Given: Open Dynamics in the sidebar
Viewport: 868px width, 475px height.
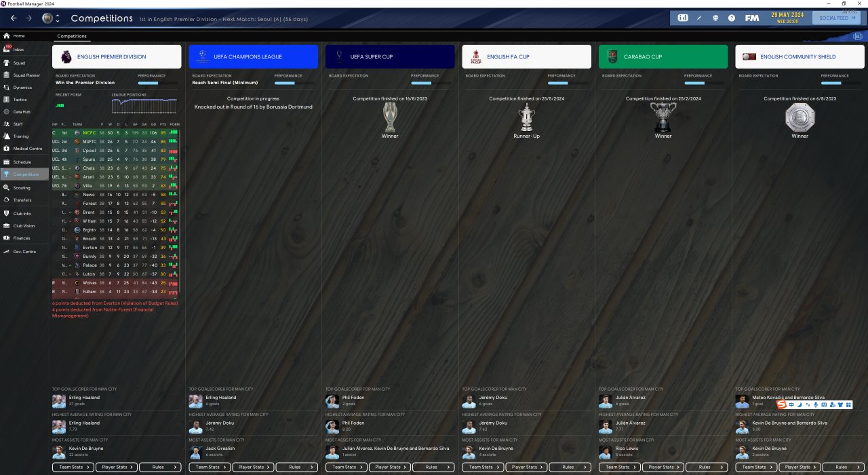Looking at the screenshot, I should pos(24,88).
